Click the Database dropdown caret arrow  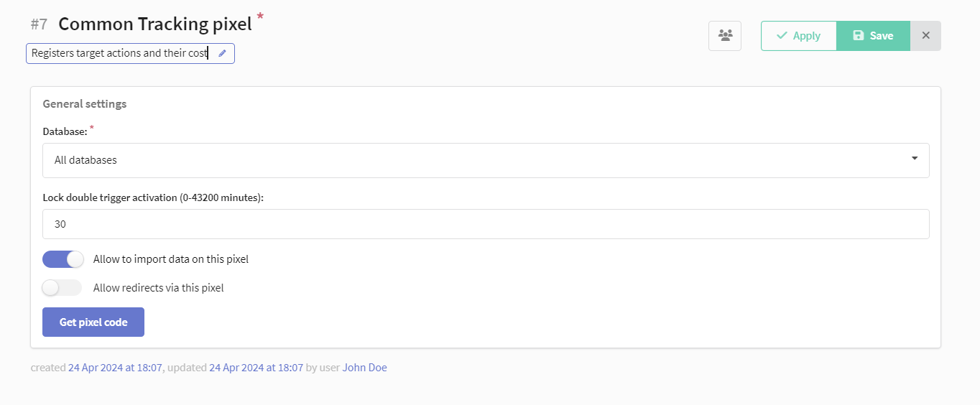pyautogui.click(x=914, y=159)
